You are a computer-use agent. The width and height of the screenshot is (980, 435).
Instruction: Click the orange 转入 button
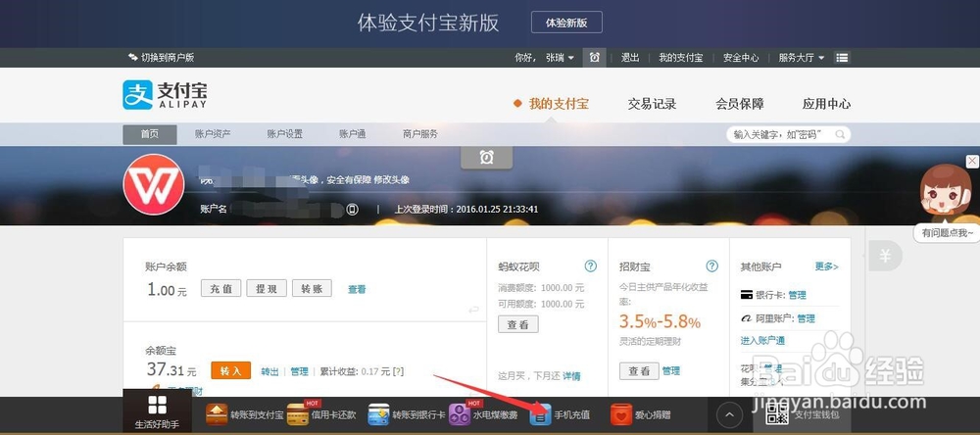click(x=230, y=370)
